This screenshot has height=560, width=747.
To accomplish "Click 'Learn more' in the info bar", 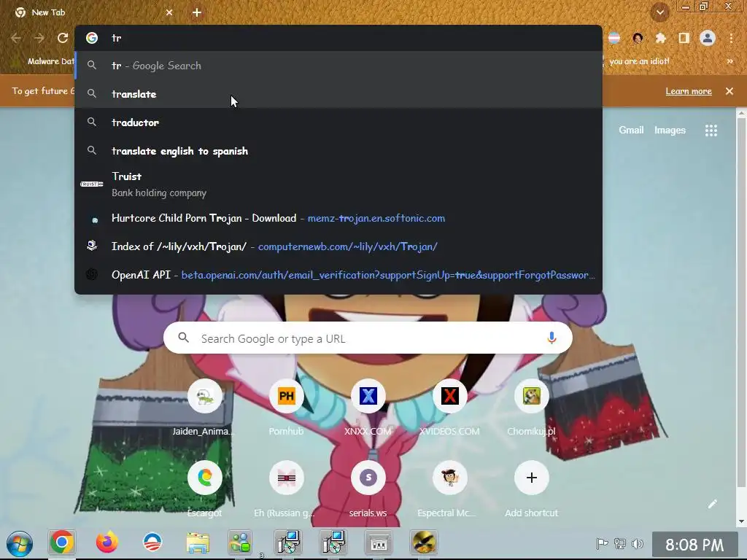I will click(689, 91).
